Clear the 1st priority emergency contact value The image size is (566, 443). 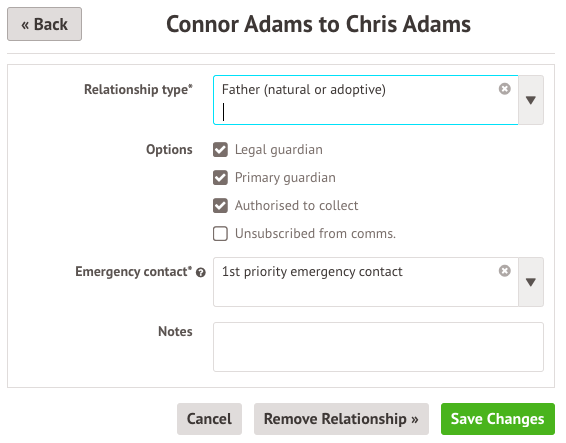point(504,271)
